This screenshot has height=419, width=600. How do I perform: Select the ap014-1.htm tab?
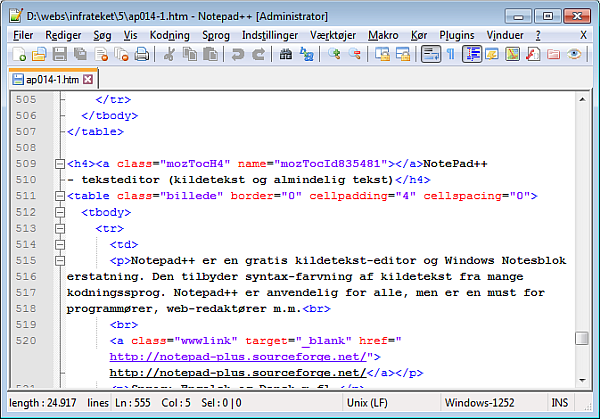pos(52,80)
